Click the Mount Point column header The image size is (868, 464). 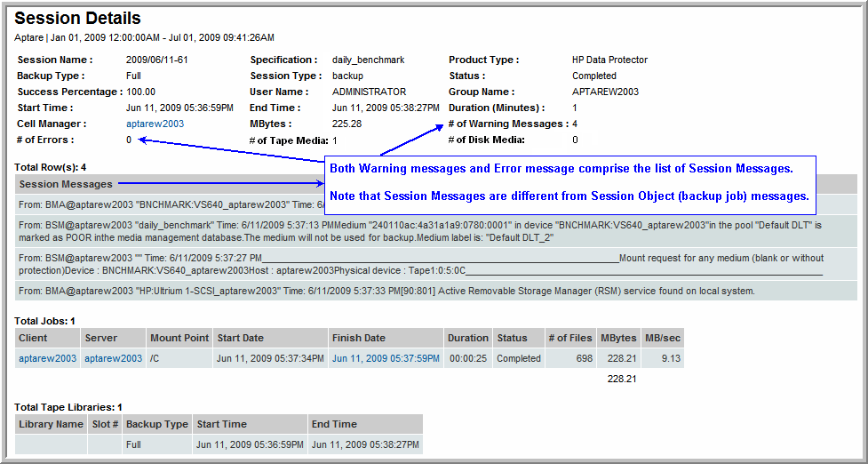point(179,338)
